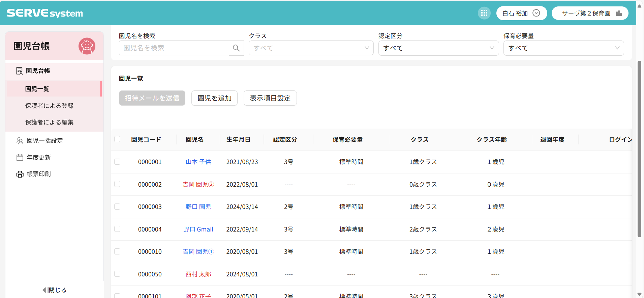Open 保護者による登録 in sidebar
The height and width of the screenshot is (298, 644).
coord(49,106)
